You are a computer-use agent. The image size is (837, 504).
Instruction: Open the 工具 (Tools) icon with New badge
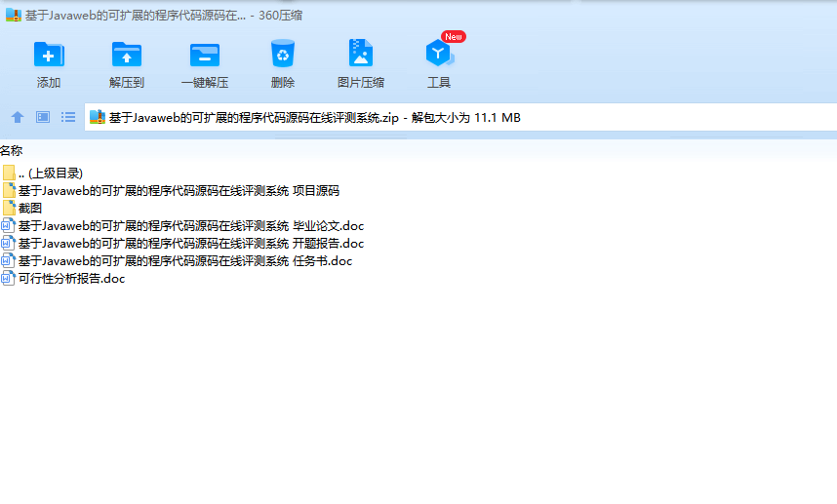tap(440, 53)
